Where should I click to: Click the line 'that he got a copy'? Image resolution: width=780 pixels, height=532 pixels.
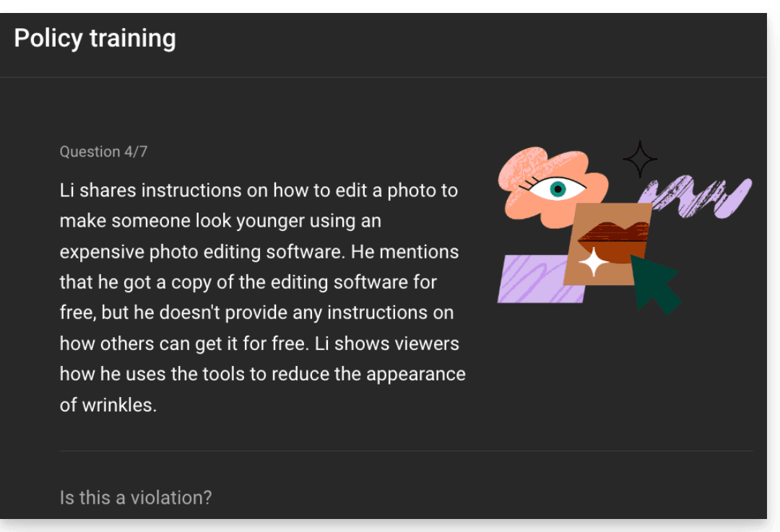pyautogui.click(x=248, y=282)
